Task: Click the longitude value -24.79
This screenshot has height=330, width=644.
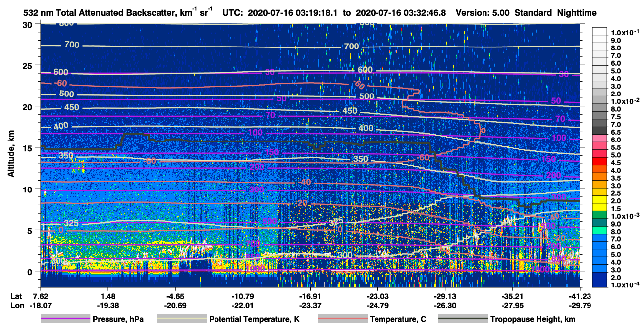Action: [x=377, y=305]
